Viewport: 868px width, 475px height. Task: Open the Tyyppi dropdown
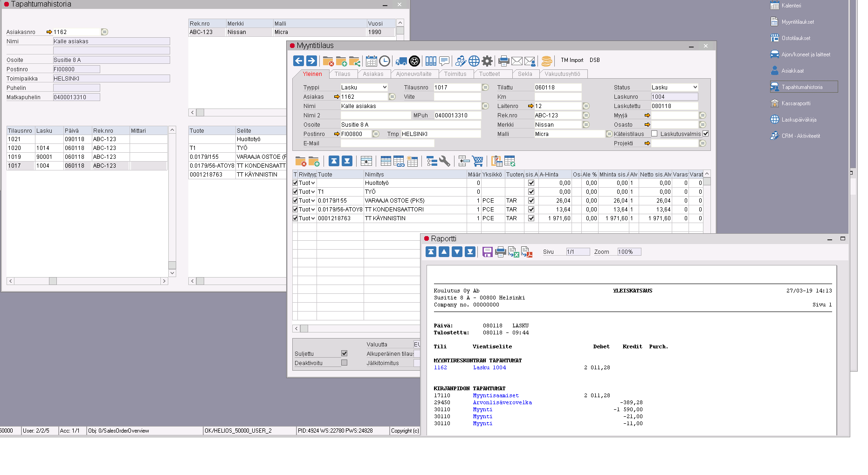tap(364, 88)
